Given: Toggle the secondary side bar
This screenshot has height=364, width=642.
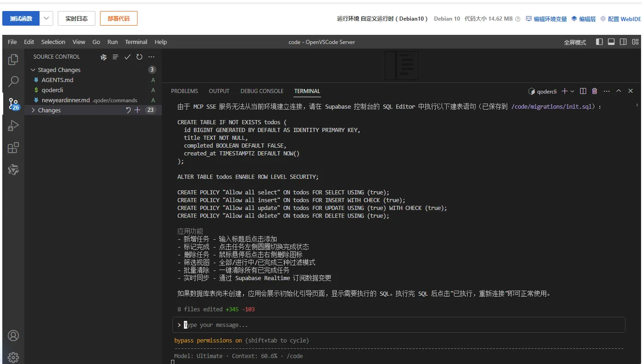Looking at the screenshot, I should (x=623, y=41).
